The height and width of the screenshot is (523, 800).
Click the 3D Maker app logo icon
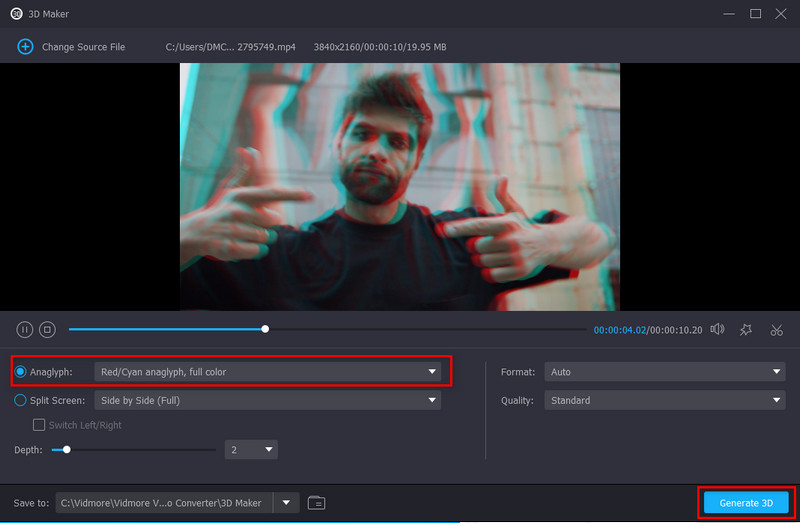16,14
